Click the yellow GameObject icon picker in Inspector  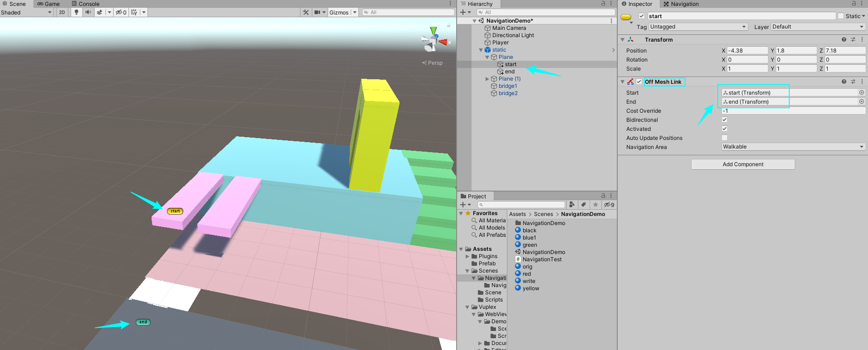tap(626, 18)
